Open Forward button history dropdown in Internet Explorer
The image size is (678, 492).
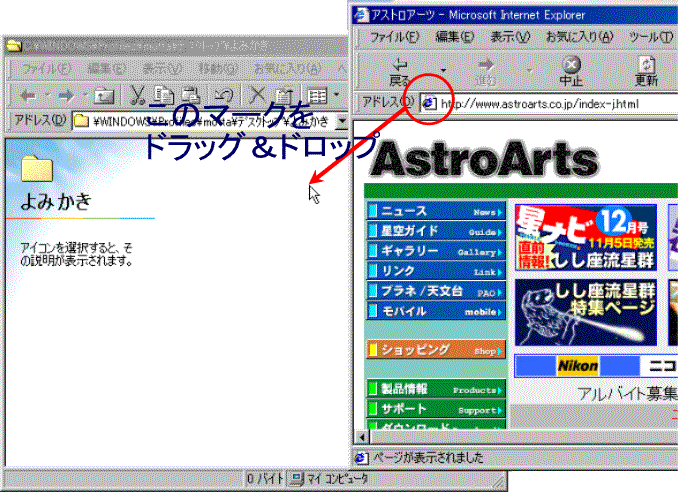[529, 70]
